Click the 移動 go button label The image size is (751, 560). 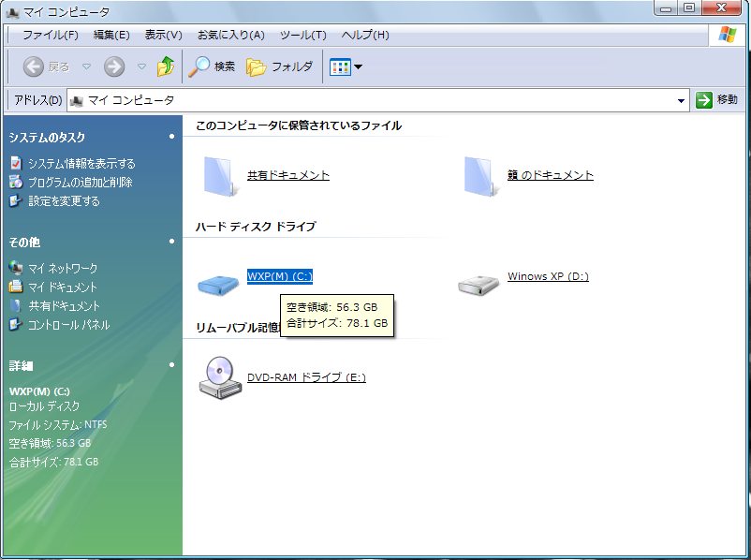(727, 99)
